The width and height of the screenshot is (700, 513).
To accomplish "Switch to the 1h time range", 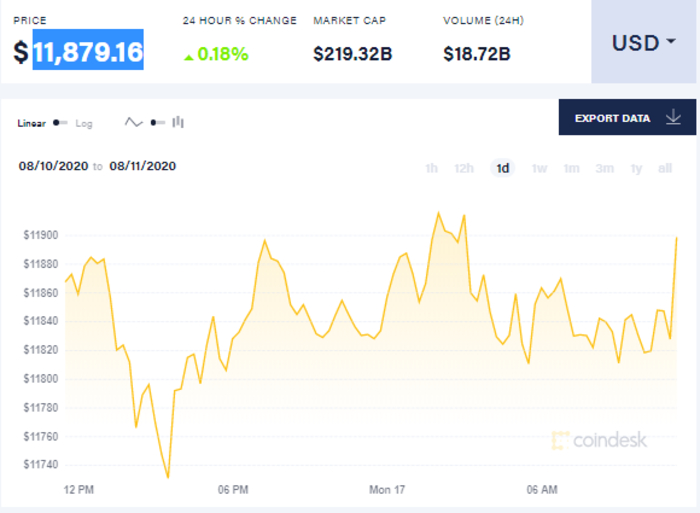I will tap(431, 168).
